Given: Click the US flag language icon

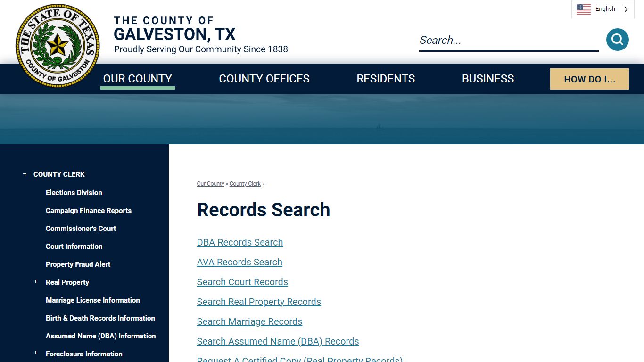Looking at the screenshot, I should [583, 9].
